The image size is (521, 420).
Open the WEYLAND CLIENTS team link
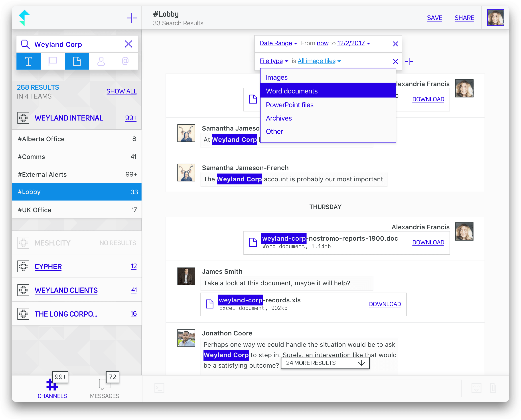[x=66, y=290]
